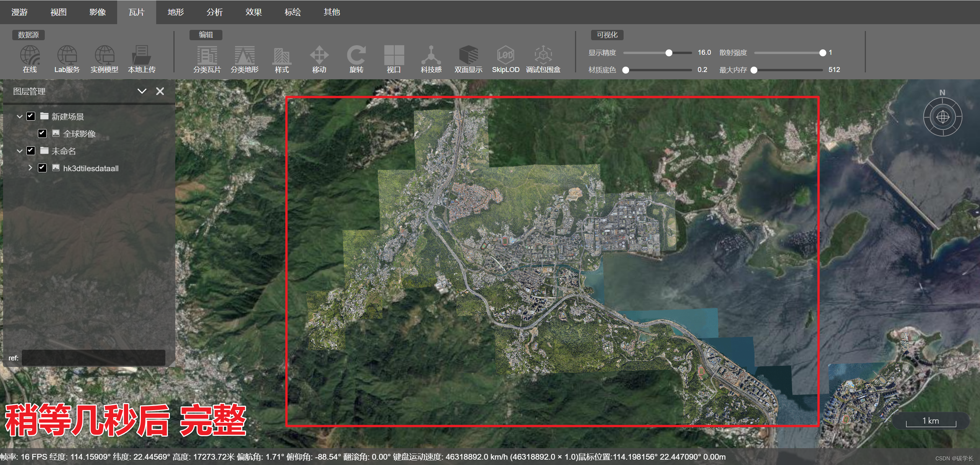The height and width of the screenshot is (465, 980).
Task: Click the 512 max memory value
Action: click(834, 70)
